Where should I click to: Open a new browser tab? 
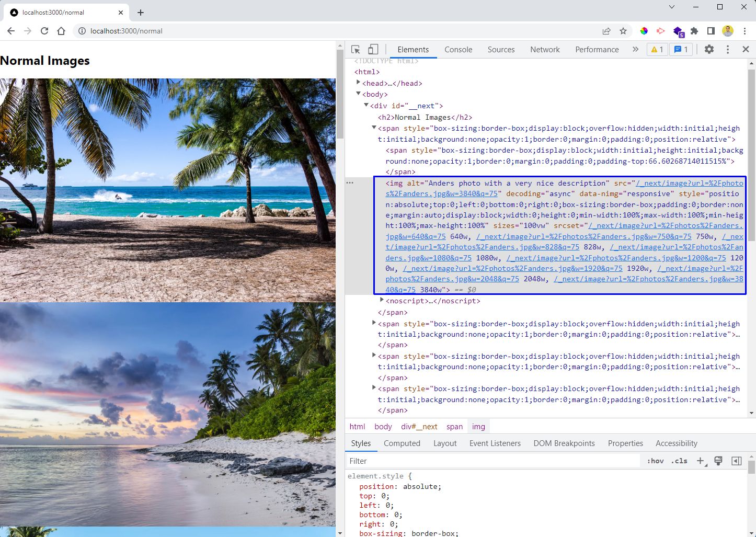point(141,12)
